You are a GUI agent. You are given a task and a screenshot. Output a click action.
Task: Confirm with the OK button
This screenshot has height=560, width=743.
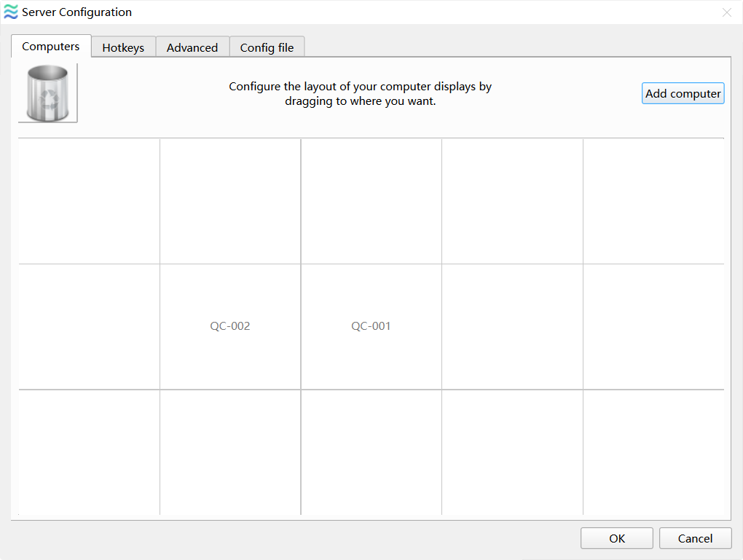(x=616, y=538)
